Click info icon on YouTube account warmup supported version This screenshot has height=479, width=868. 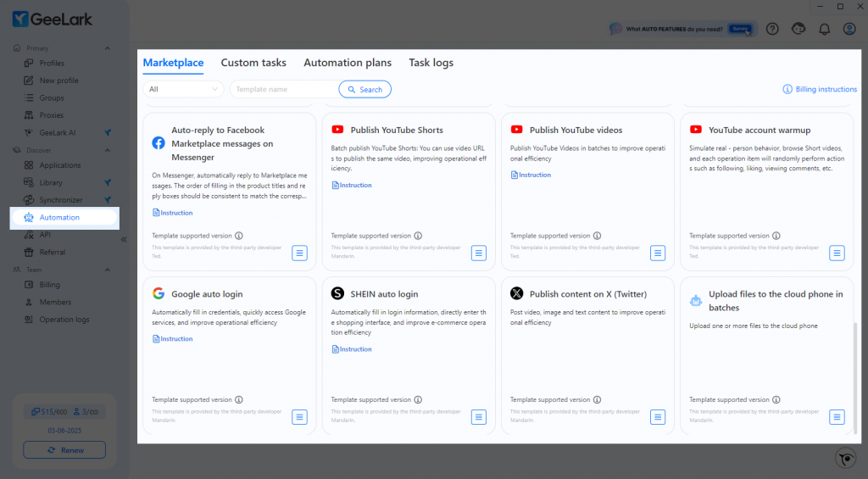tap(776, 236)
